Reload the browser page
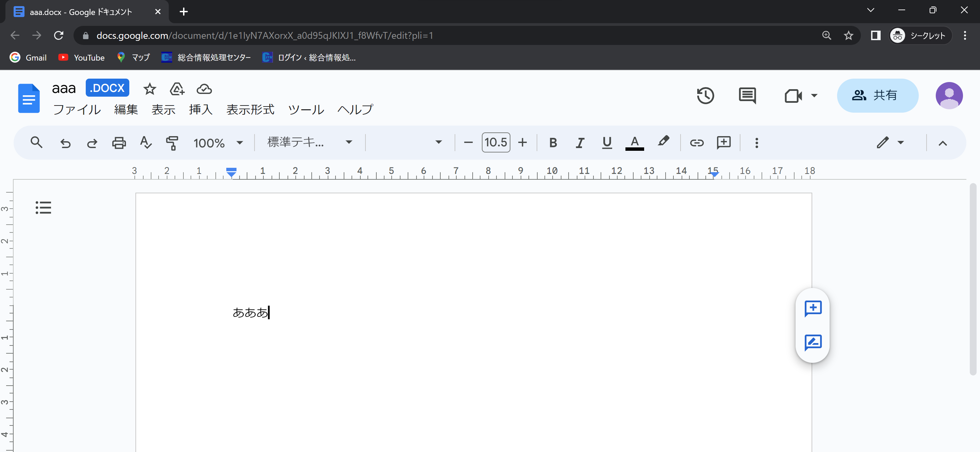Viewport: 980px width, 452px height. click(x=59, y=35)
